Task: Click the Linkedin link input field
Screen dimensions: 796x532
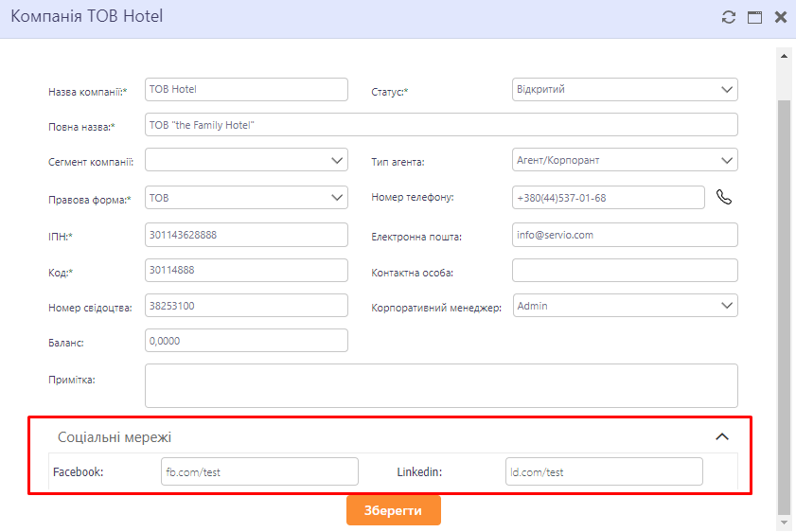Action: click(x=604, y=471)
